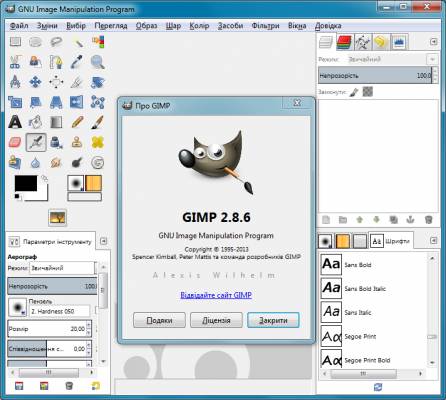Select the Clone stamp tool
This screenshot has width=446, height=400.
(77, 142)
